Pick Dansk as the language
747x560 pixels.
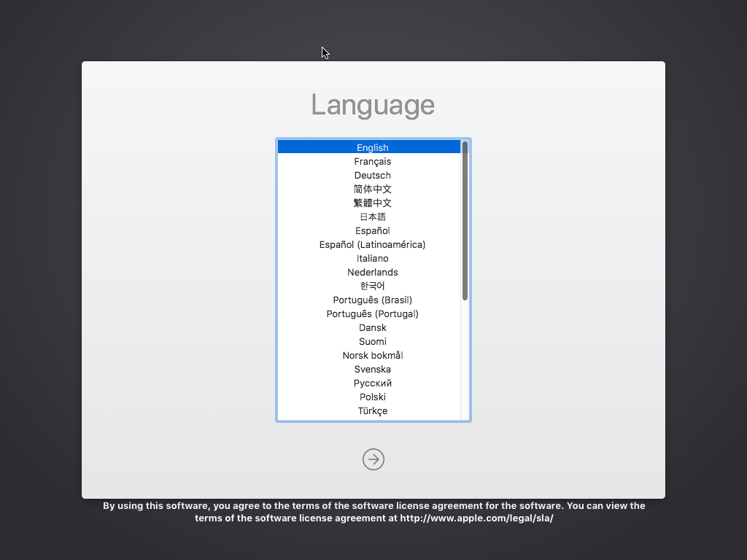click(x=372, y=327)
